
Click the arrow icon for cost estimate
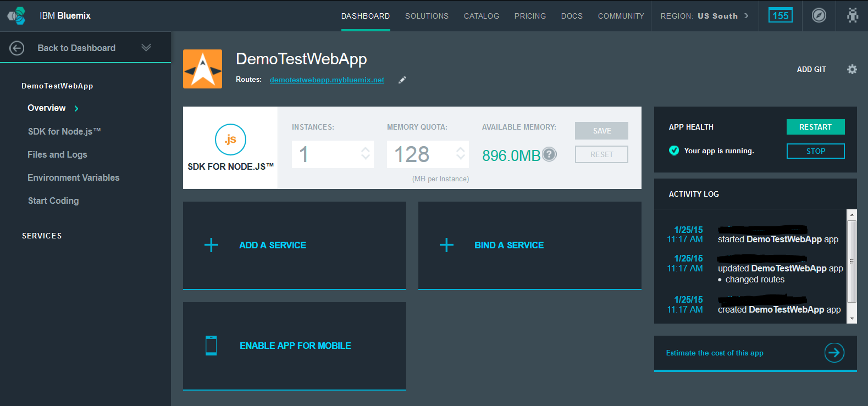[x=834, y=353]
